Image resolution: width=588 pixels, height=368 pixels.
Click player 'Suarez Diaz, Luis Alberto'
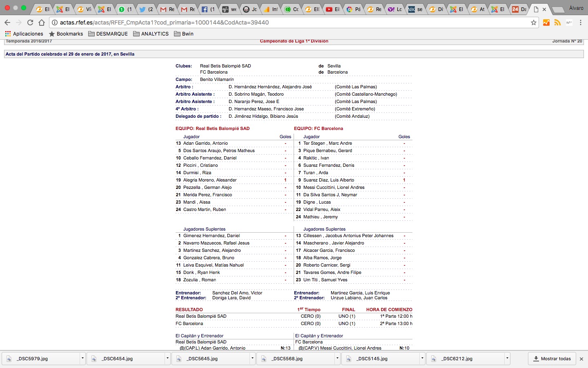pyautogui.click(x=329, y=180)
